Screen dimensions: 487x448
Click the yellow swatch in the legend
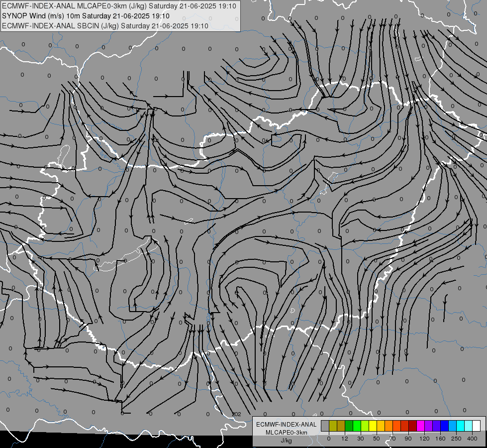(373, 426)
